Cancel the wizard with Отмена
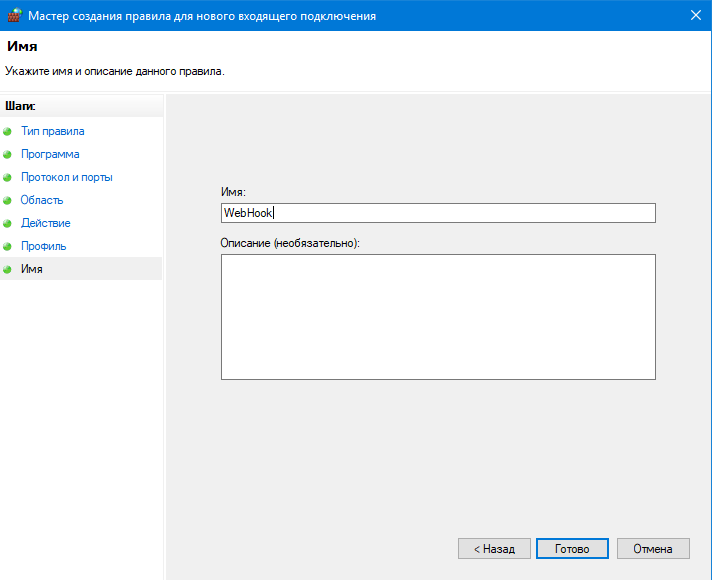The height and width of the screenshot is (580, 712). (x=653, y=549)
